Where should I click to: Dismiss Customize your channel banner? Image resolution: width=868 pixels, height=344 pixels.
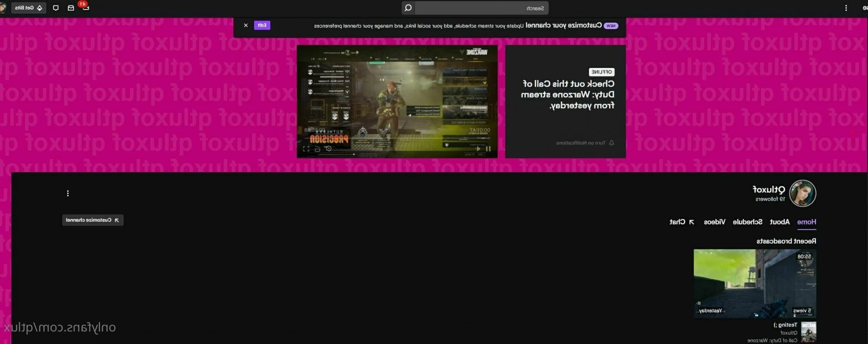[x=245, y=25]
